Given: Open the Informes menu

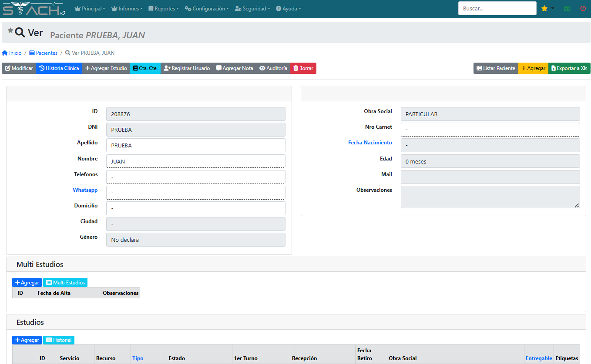Looking at the screenshot, I should (128, 9).
